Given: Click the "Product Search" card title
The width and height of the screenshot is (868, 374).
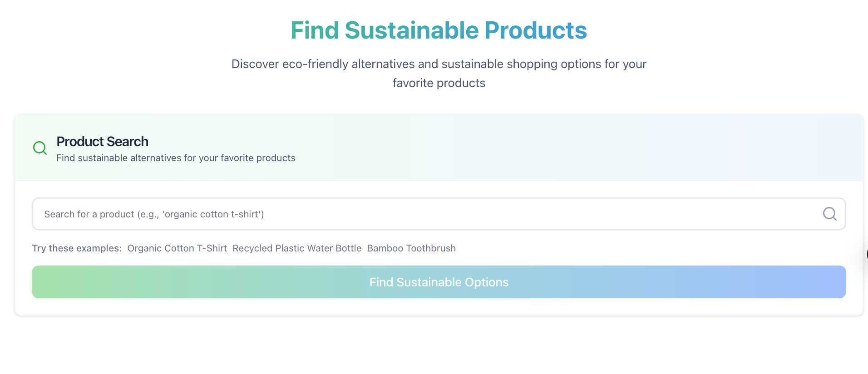Looking at the screenshot, I should (x=103, y=142).
